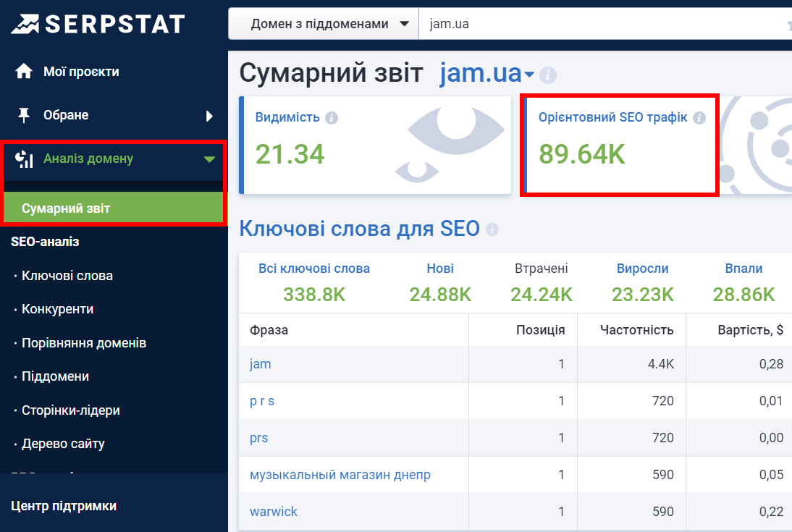This screenshot has height=532, width=792.
Task: Open Сторінки-лідери sidebar item
Action: [71, 410]
